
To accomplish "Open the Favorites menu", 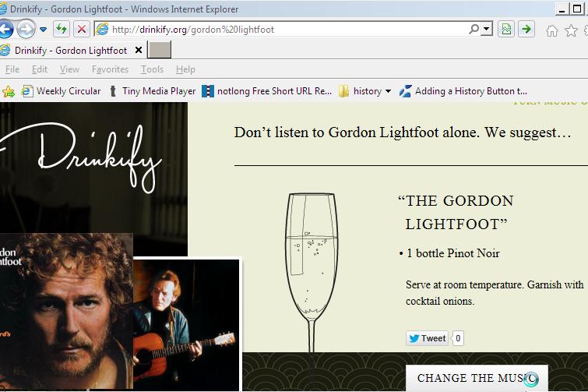I will [110, 69].
